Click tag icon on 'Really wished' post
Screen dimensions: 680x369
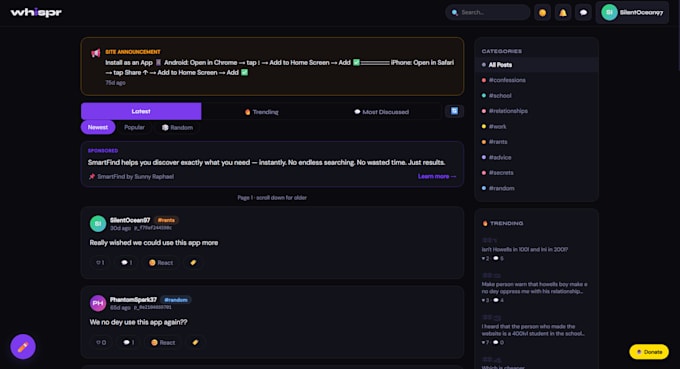pos(193,263)
